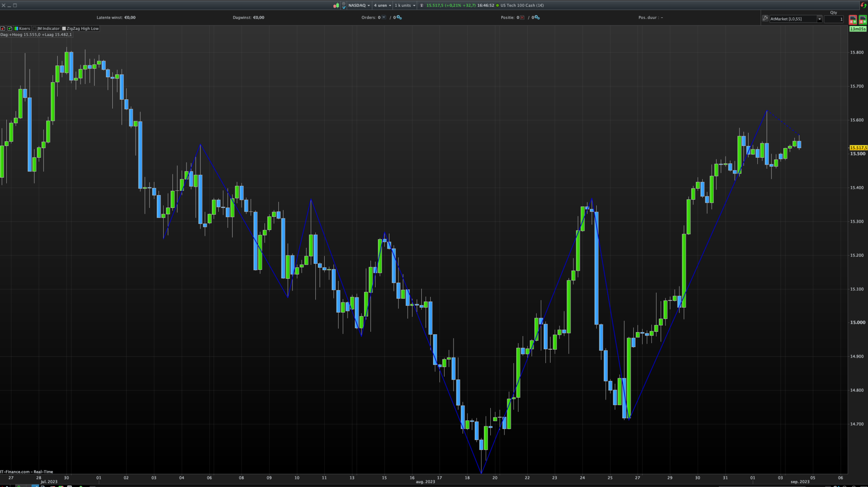Click the Dag Hoog Laag info label

pos(36,35)
